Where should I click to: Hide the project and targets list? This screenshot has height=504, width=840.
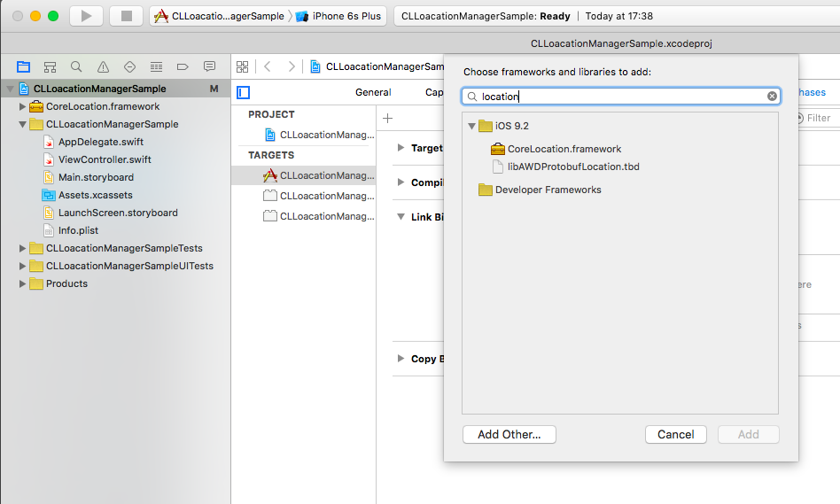coord(244,92)
